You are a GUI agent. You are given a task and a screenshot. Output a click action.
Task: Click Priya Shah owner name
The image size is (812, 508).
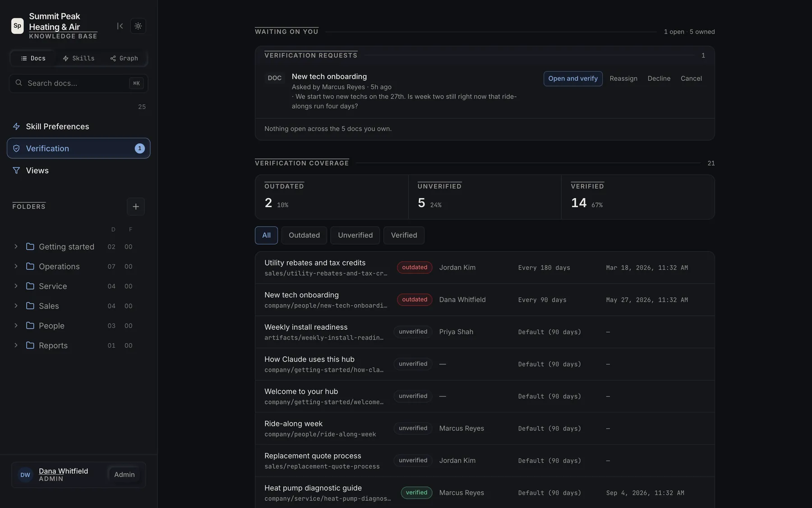[456, 332]
